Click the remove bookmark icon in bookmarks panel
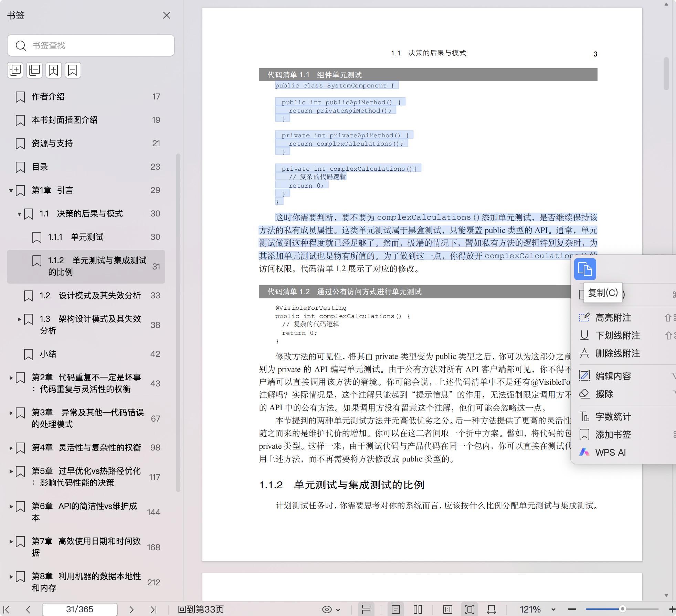The width and height of the screenshot is (676, 616). [x=73, y=70]
